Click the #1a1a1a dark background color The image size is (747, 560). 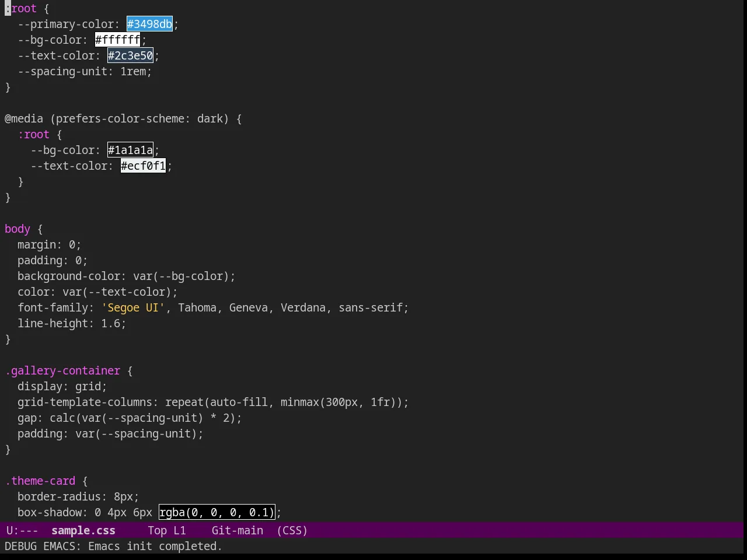point(130,150)
